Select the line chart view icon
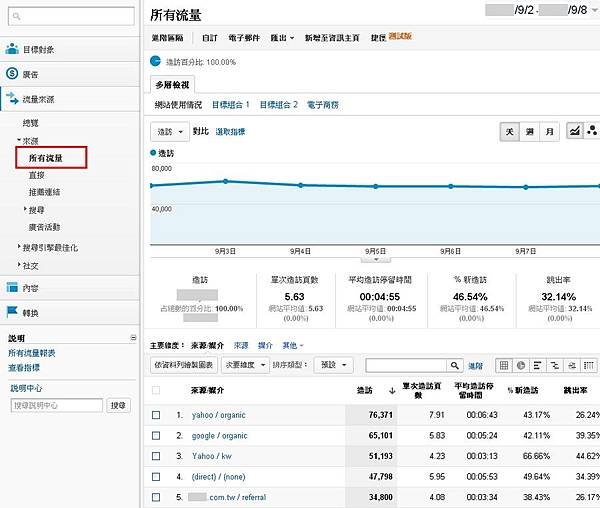 pyautogui.click(x=574, y=131)
